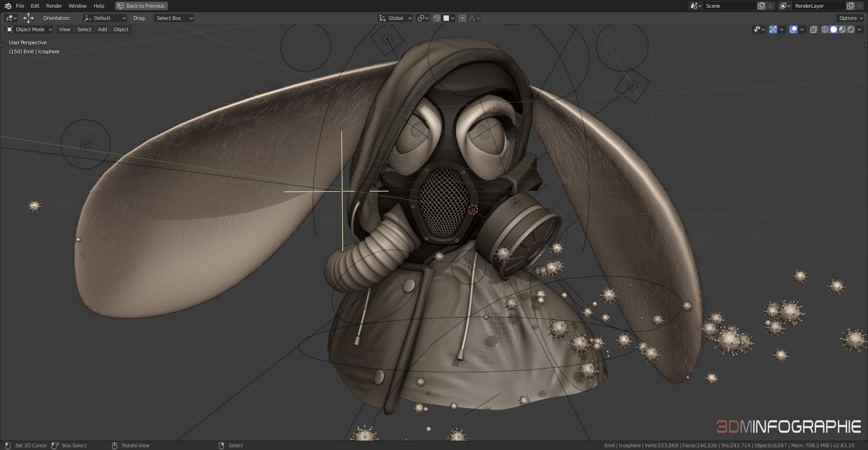The image size is (868, 450).
Task: Open the View menu in viewport header
Action: click(x=65, y=29)
